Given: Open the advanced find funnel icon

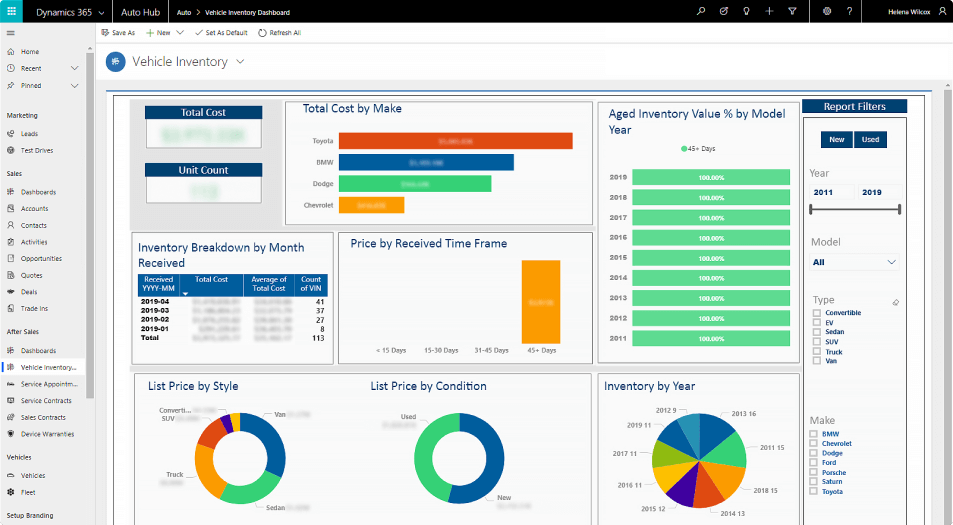Looking at the screenshot, I should pyautogui.click(x=792, y=11).
